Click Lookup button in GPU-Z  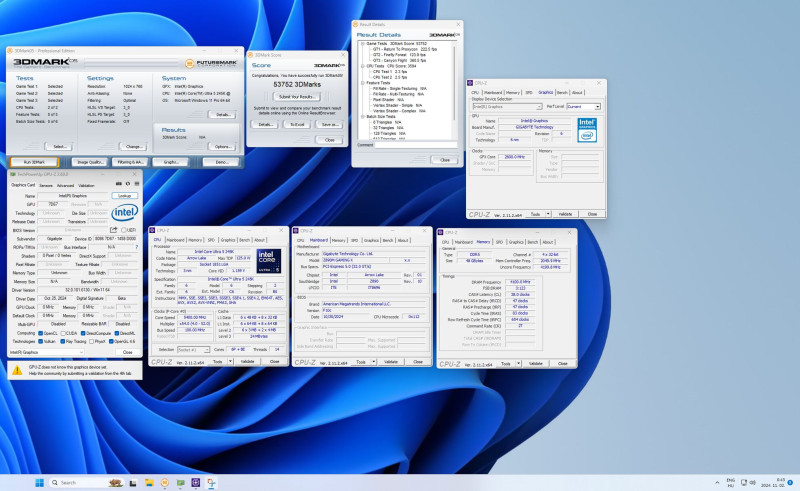[x=124, y=195]
